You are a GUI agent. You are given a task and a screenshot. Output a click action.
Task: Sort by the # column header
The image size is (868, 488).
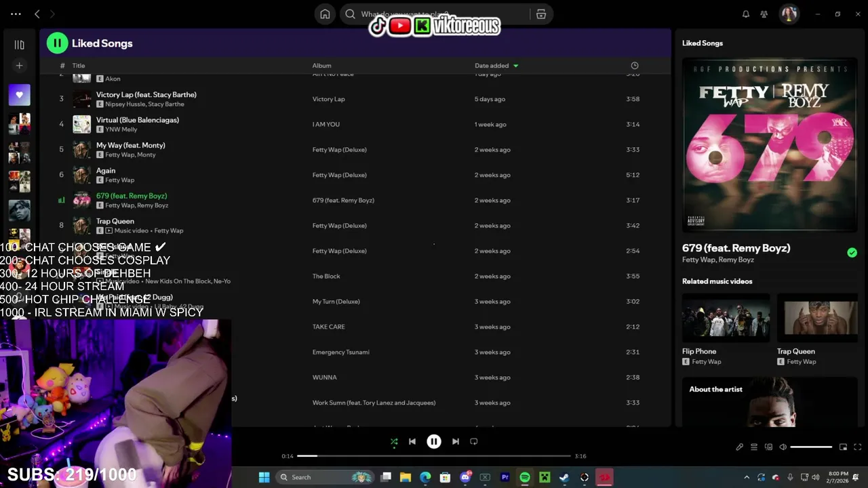62,66
